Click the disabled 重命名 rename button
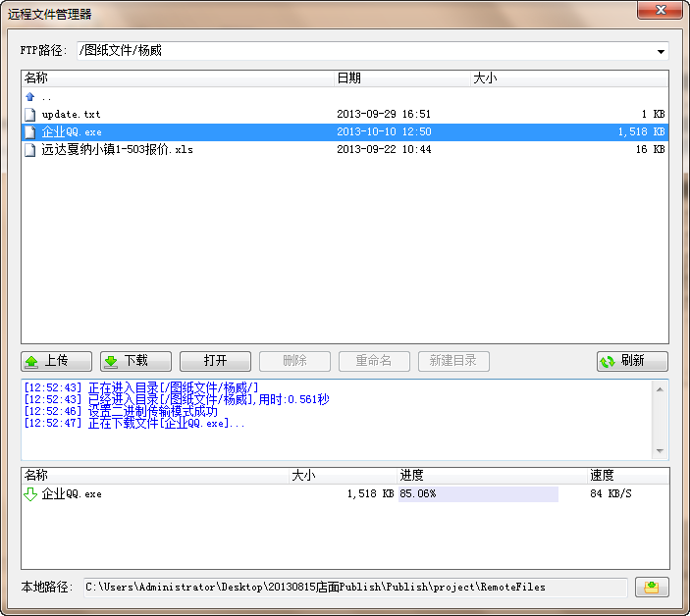The height and width of the screenshot is (616, 690). click(374, 361)
